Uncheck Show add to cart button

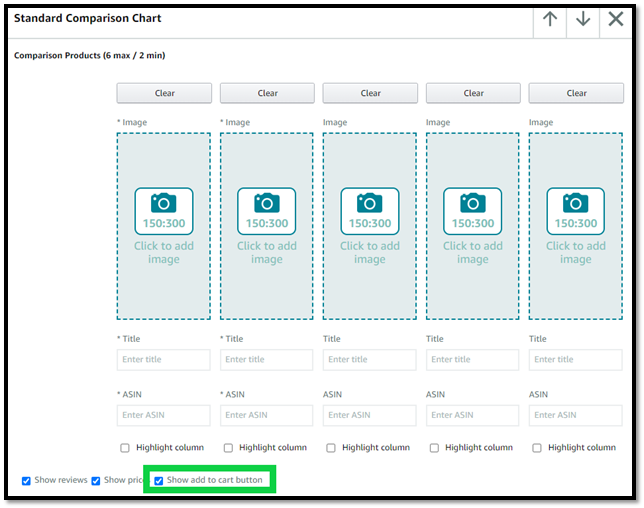click(x=159, y=480)
